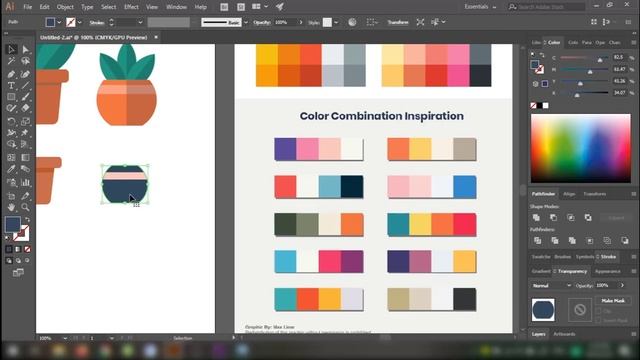The height and width of the screenshot is (360, 640).
Task: Click the Minus Front shape mode icon
Action: [553, 218]
